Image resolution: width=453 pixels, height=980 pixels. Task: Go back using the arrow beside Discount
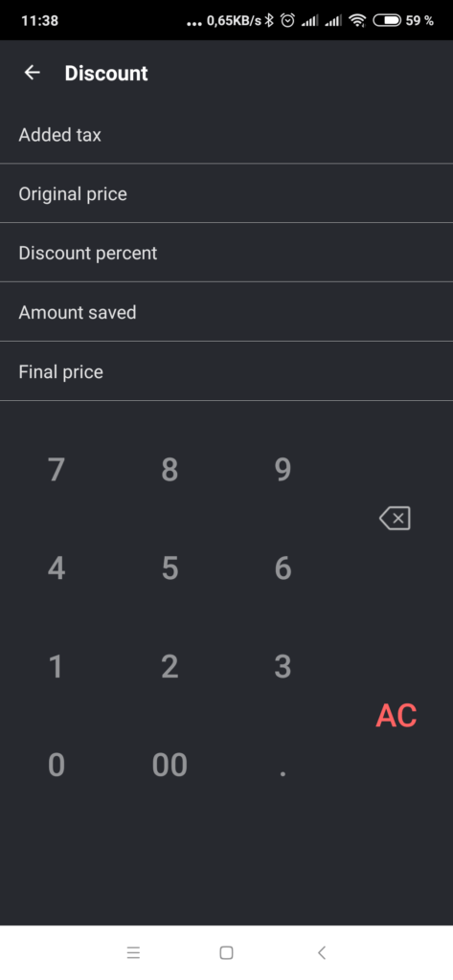pos(32,73)
